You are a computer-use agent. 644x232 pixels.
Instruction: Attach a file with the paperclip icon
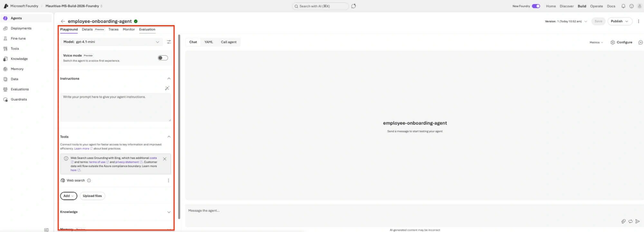point(623,221)
